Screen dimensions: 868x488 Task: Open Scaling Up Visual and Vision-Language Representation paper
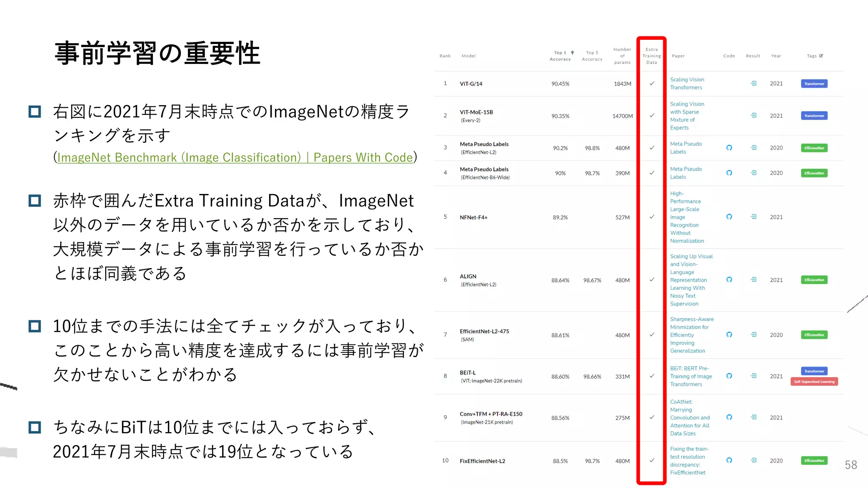tap(691, 280)
